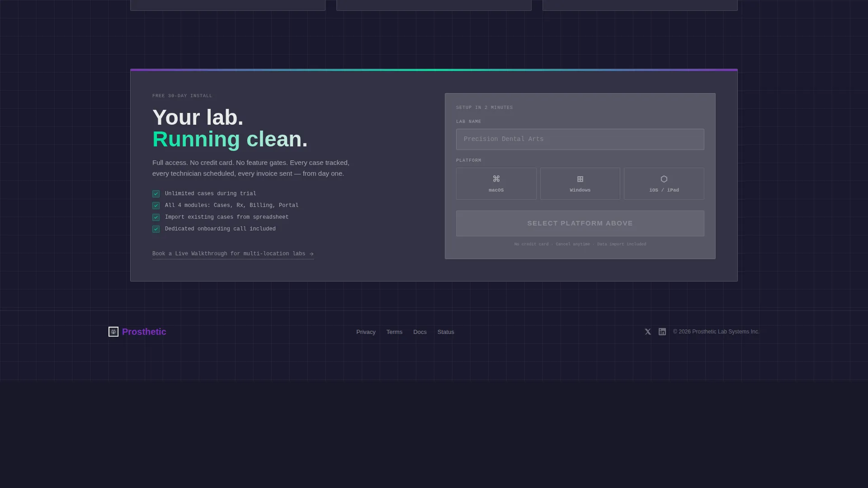Click checkmark beside Dedicated onboarding call
The height and width of the screenshot is (488, 868).
pyautogui.click(x=156, y=229)
